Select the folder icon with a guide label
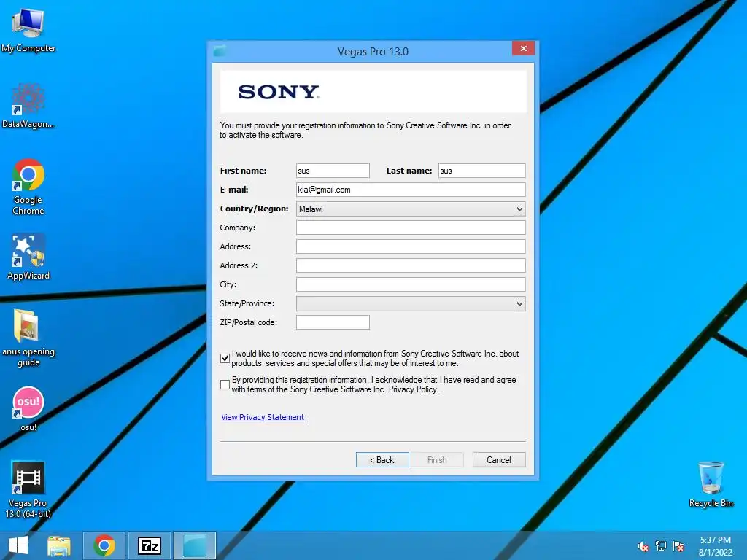747x560 pixels. pos(28,338)
